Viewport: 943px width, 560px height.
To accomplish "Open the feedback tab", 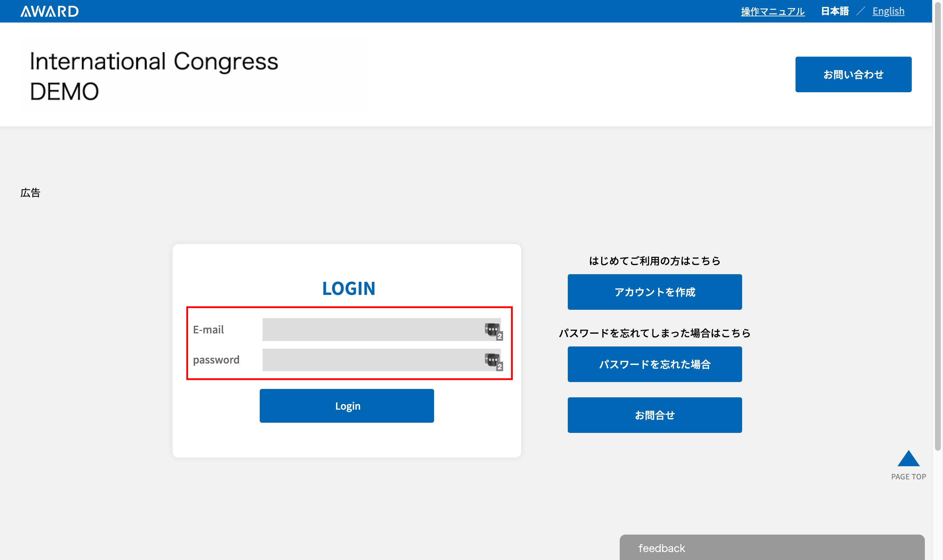I will (x=772, y=548).
